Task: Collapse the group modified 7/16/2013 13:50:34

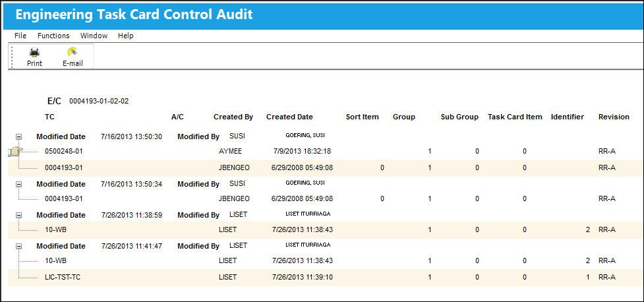Action: pos(18,184)
